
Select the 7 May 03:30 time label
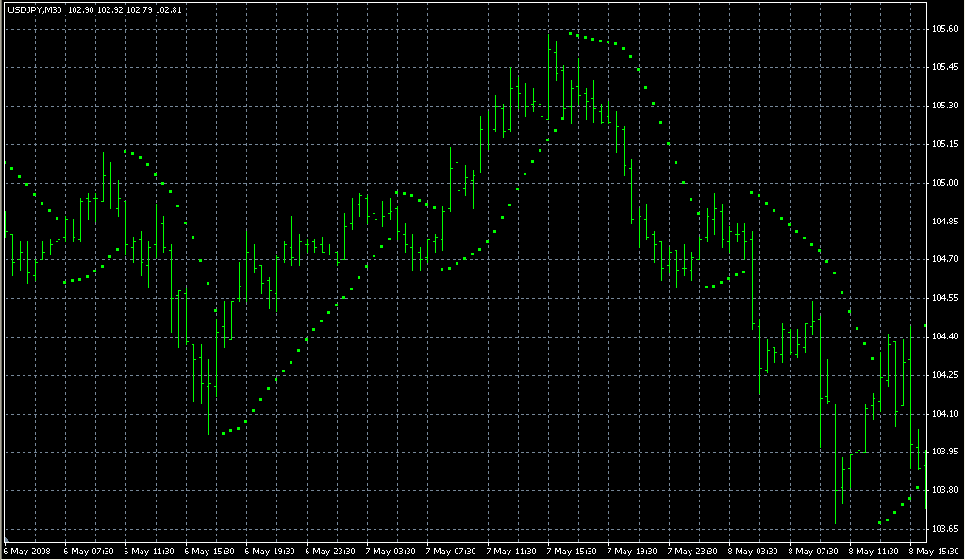tap(391, 551)
